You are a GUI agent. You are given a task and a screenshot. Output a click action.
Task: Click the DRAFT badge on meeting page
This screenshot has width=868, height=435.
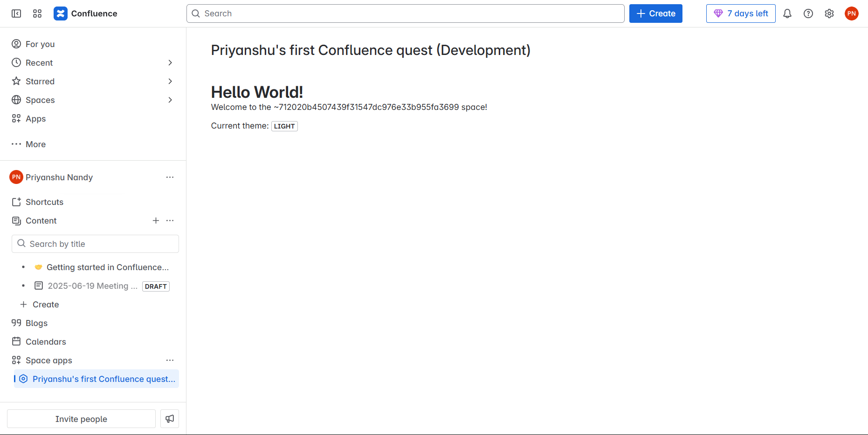coord(156,286)
